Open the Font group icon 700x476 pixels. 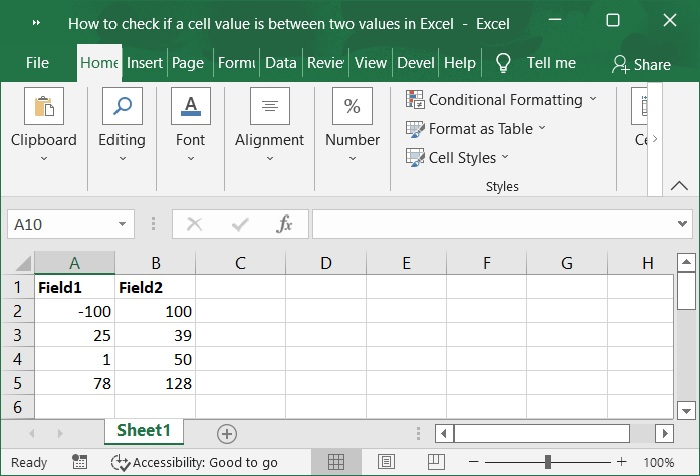click(x=190, y=107)
